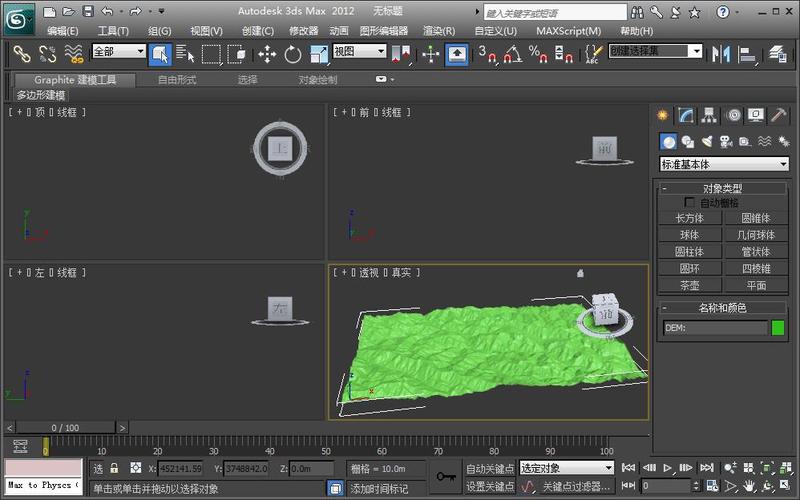The width and height of the screenshot is (800, 500).
Task: Open Quick Access toolbar customize arrow
Action: point(162,11)
